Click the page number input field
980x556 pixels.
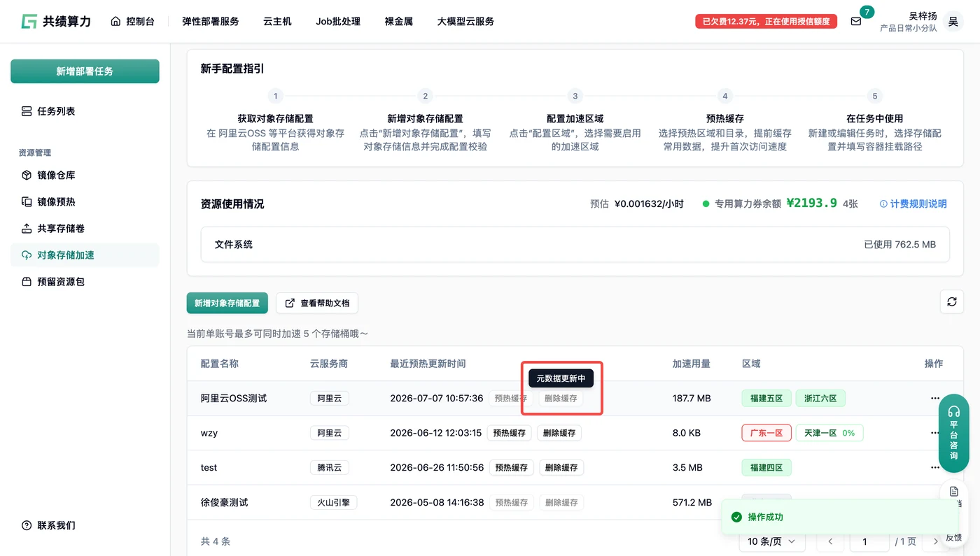click(x=869, y=541)
